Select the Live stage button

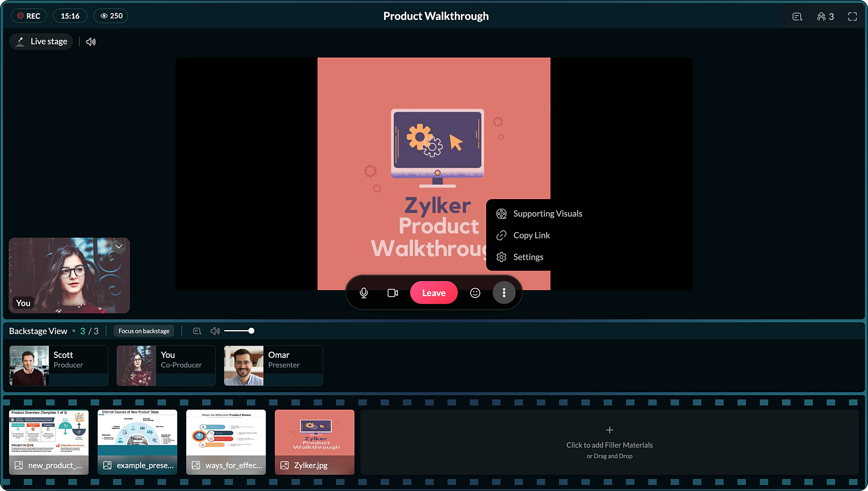(x=41, y=42)
